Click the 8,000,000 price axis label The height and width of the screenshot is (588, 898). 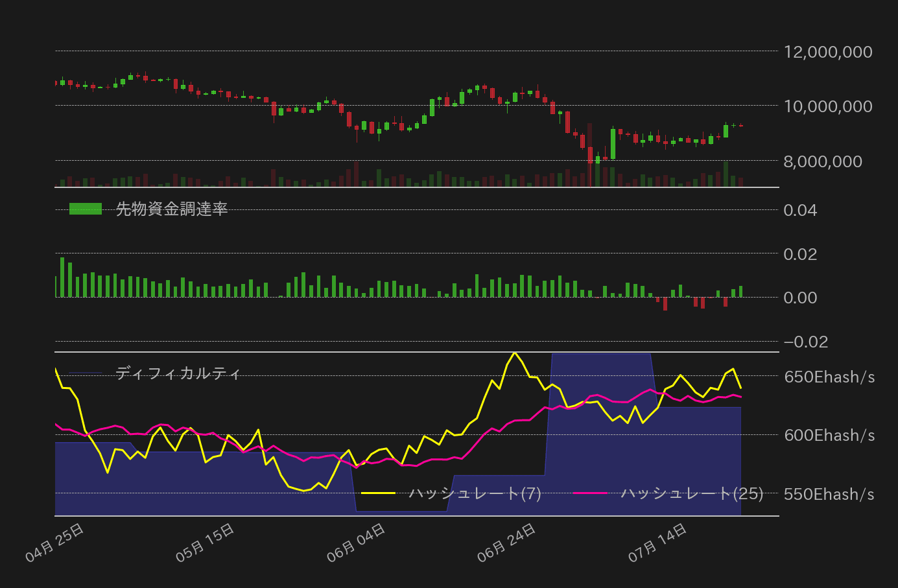(x=823, y=161)
